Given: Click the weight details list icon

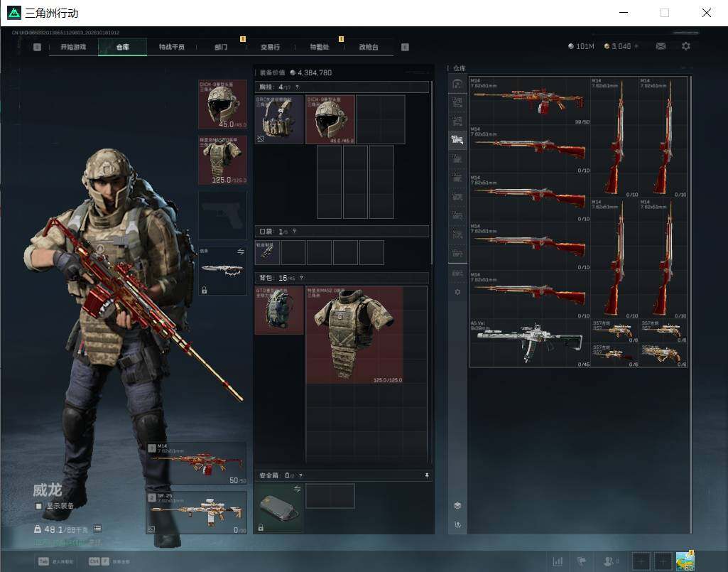Looking at the screenshot, I should tap(97, 529).
